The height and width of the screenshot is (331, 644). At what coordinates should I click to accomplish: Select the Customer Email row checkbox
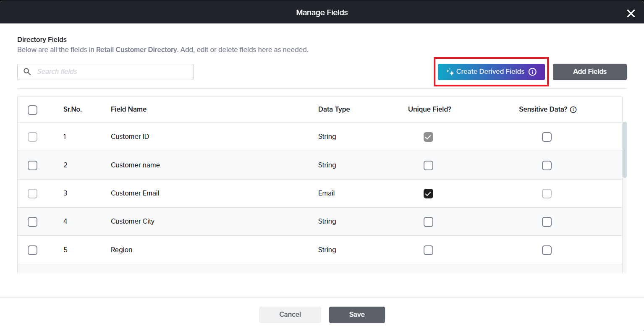(32, 193)
